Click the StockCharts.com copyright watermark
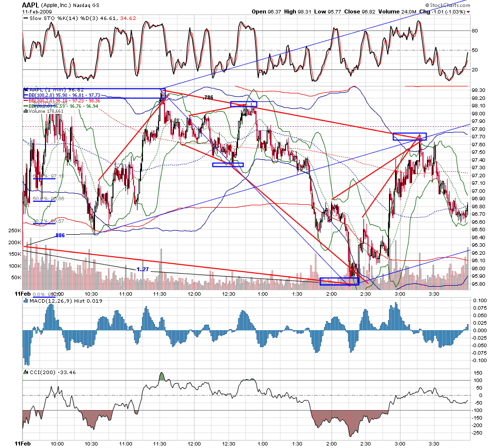 tap(447, 5)
